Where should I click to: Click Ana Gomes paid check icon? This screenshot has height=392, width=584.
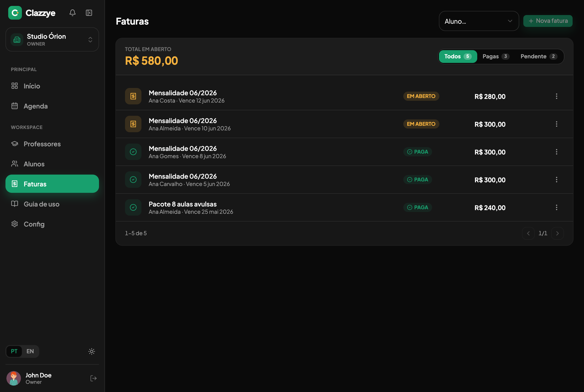pyautogui.click(x=133, y=152)
